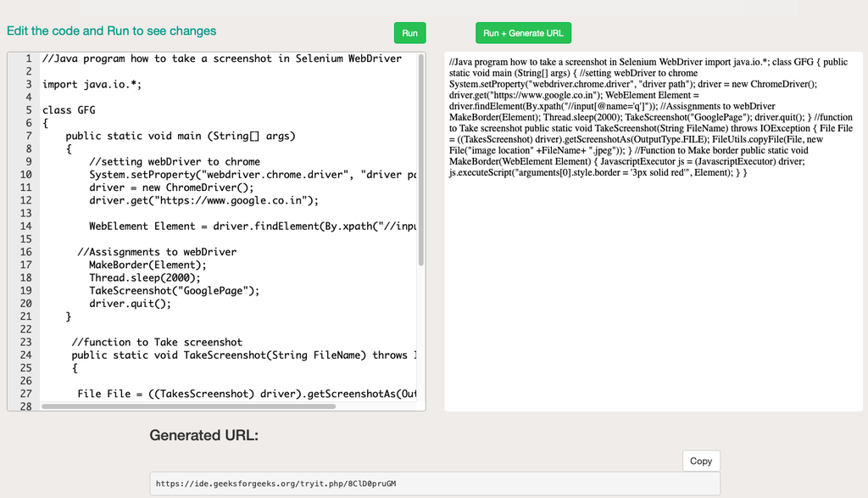Click the 'driver.quit();' line

point(130,303)
